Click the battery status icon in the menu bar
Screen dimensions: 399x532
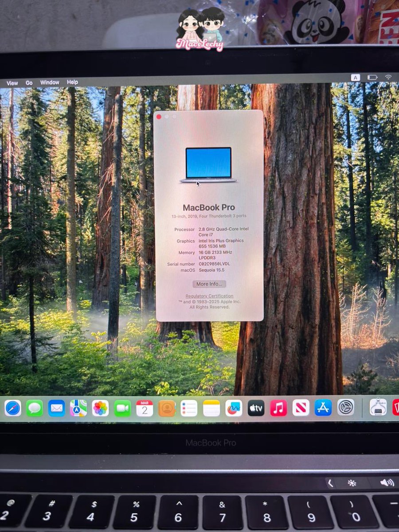coord(372,77)
